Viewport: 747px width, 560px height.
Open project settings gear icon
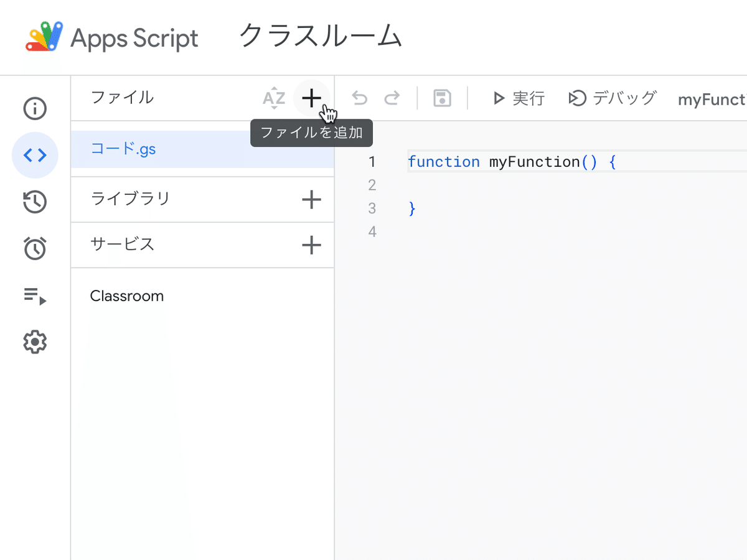(35, 342)
